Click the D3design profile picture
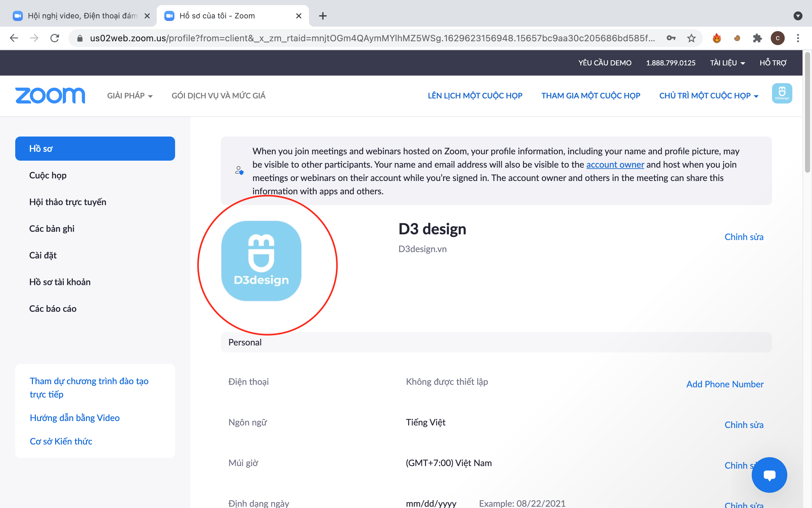The width and height of the screenshot is (812, 508). coord(261,261)
